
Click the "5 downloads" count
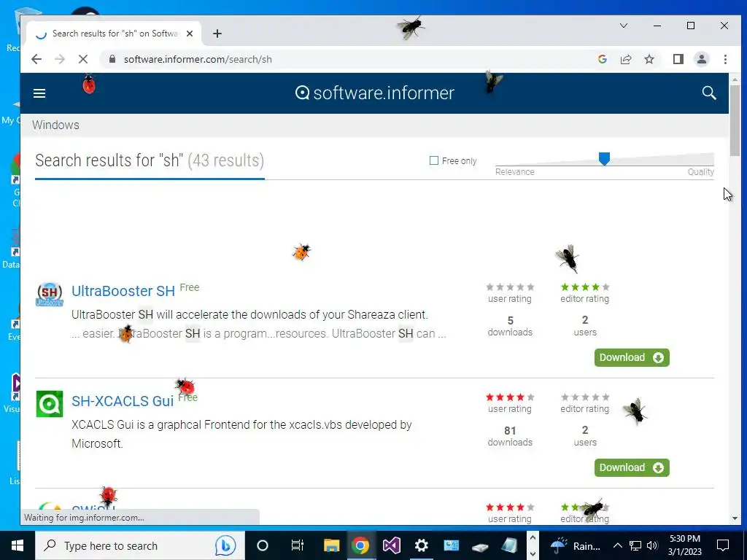pos(510,326)
